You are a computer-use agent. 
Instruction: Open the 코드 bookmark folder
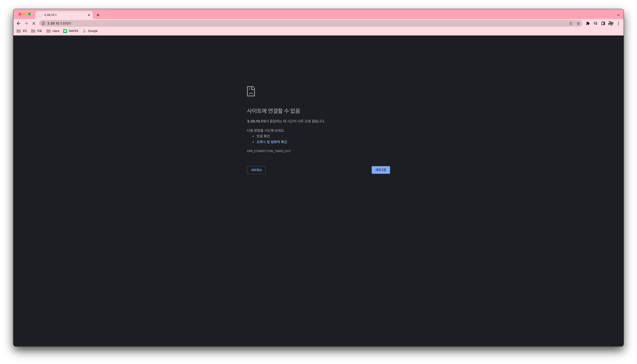coord(22,31)
